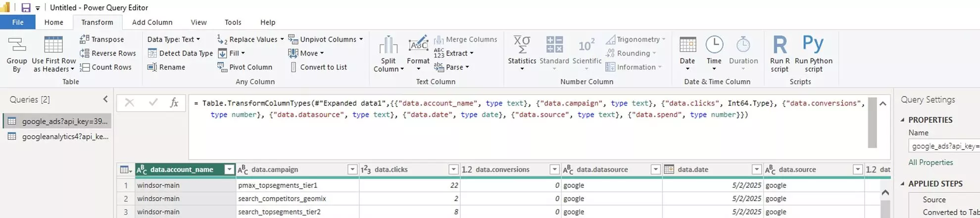Open the Tools ribbon tab
This screenshot has height=218, width=980.
click(x=233, y=22)
